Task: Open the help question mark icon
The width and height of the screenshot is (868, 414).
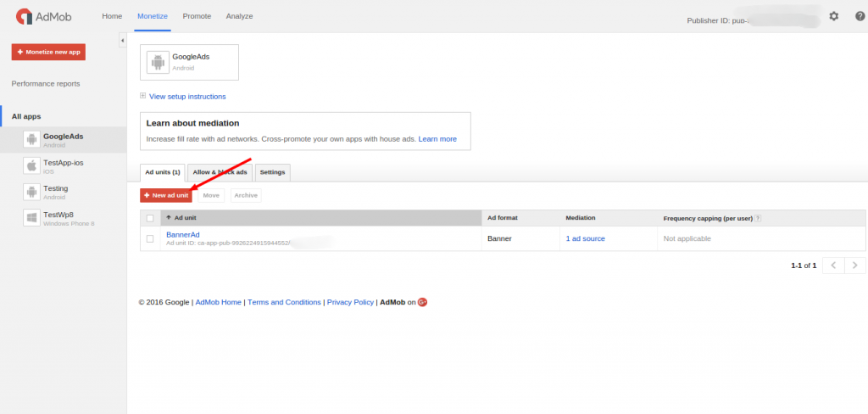Action: coord(860,17)
